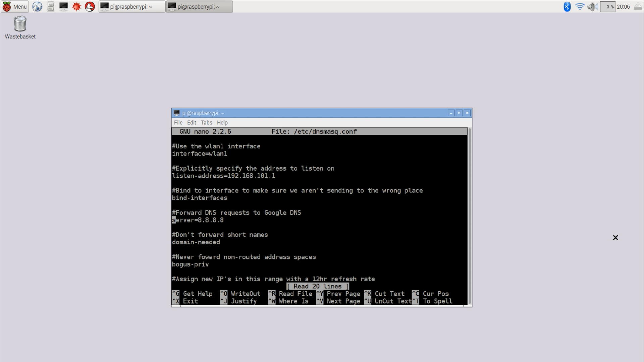
Task: Open the file manager cabinet icon
Action: 50,6
